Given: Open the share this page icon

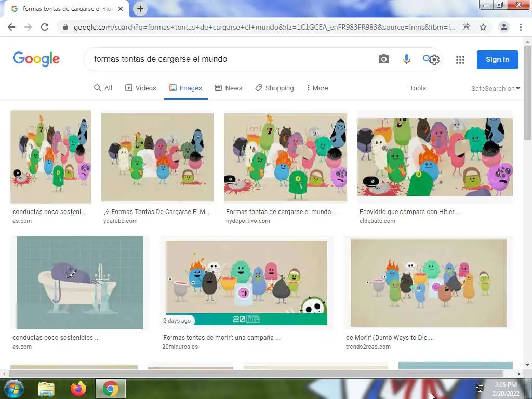Looking at the screenshot, I should 467,27.
